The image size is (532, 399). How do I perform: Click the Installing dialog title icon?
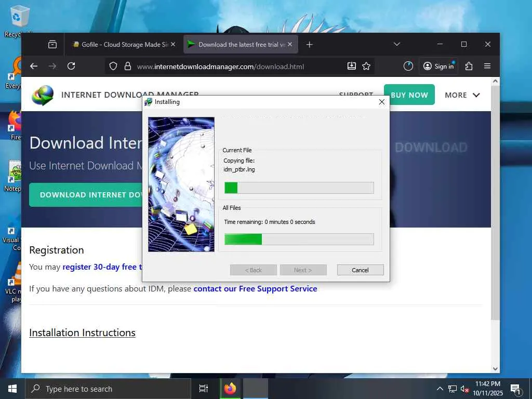pos(148,102)
